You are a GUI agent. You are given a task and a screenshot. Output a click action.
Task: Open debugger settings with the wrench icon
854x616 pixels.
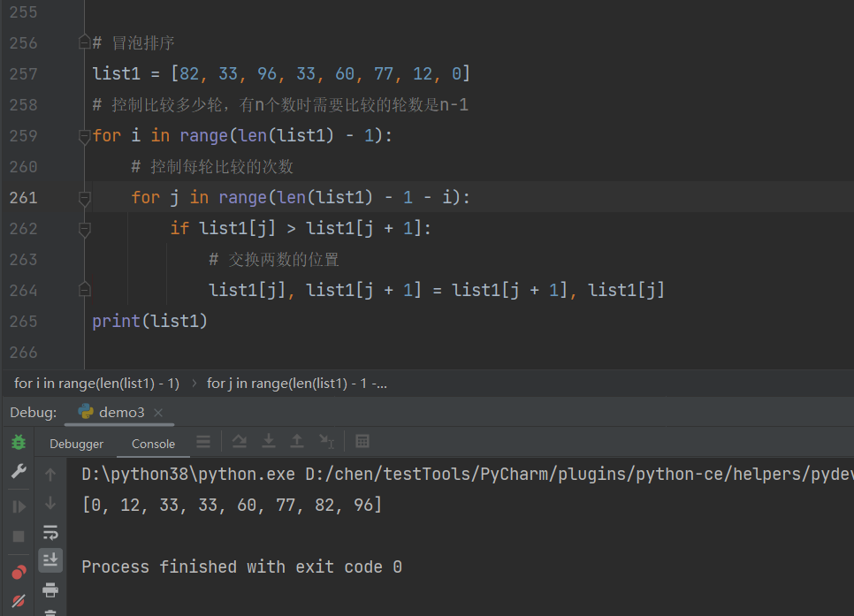coord(19,471)
